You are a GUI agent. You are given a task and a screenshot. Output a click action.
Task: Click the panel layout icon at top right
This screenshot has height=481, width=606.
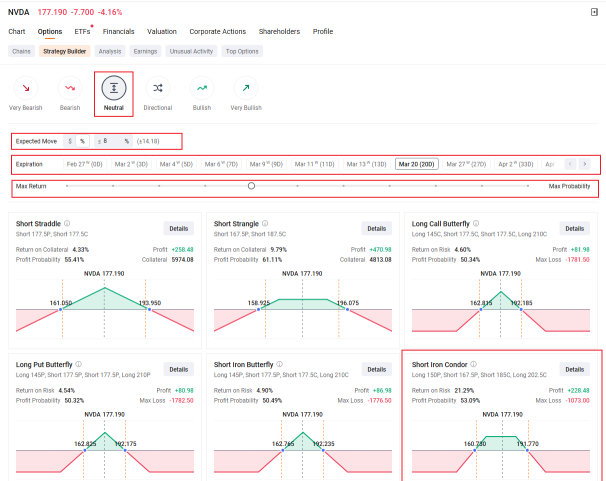pyautogui.click(x=594, y=12)
